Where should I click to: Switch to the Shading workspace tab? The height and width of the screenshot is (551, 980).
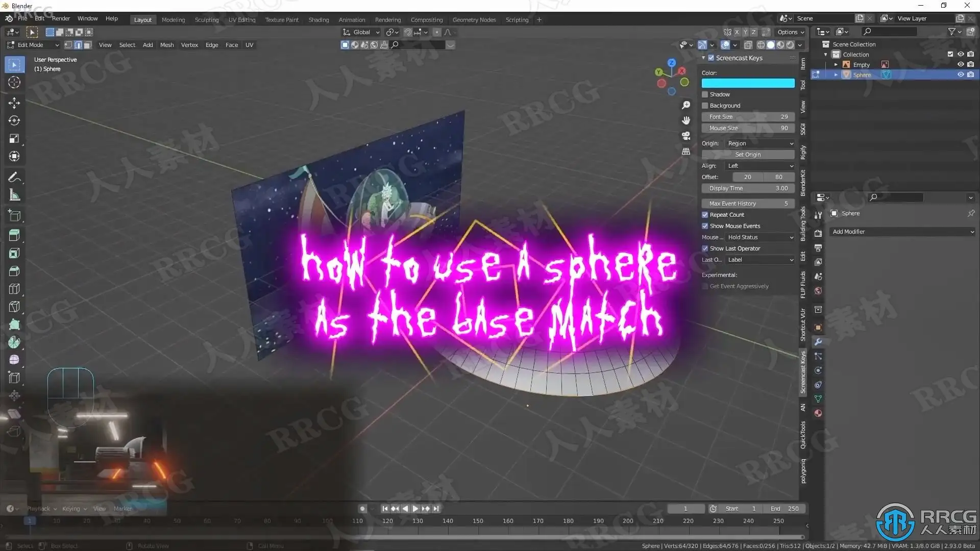(x=318, y=20)
